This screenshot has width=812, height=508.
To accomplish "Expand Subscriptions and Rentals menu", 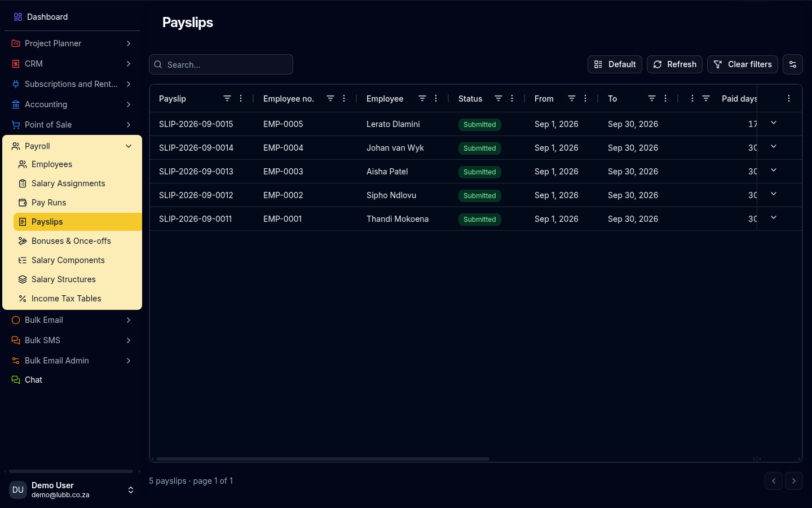I will click(72, 84).
